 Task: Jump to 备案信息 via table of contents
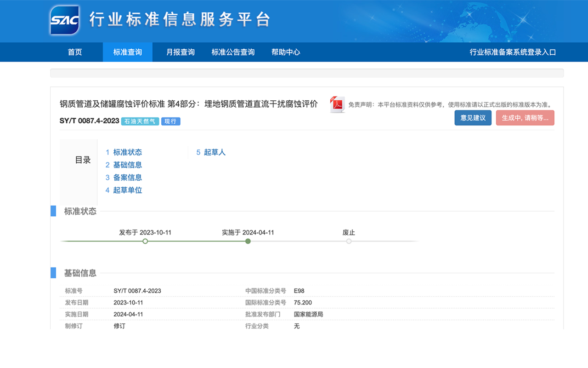(129, 178)
